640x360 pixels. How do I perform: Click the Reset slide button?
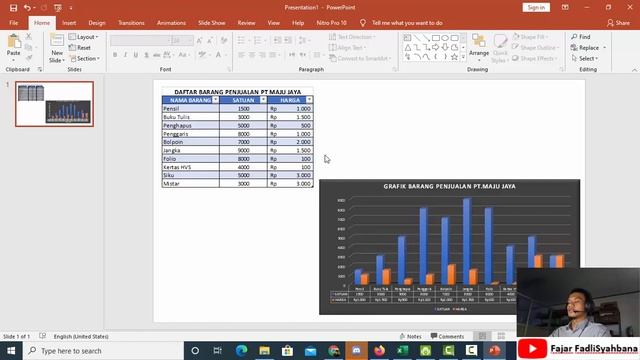[80, 48]
